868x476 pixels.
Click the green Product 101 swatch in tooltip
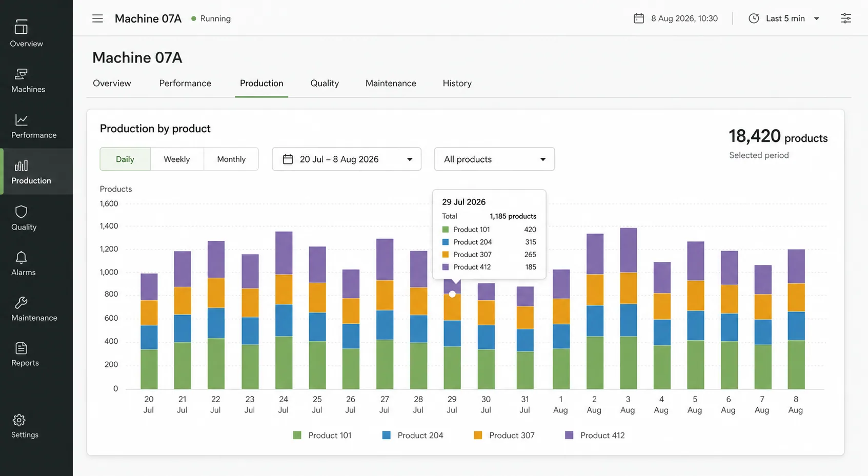point(446,230)
